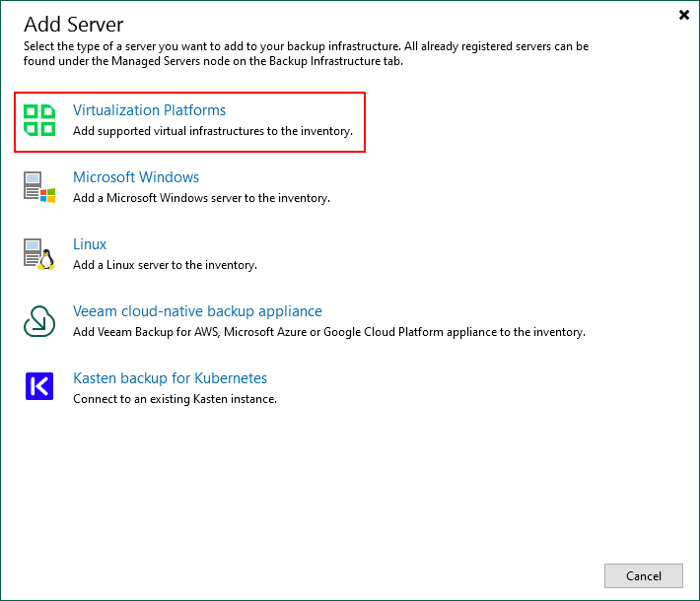Select the Microsoft Windows title link
700x601 pixels.
tap(136, 177)
